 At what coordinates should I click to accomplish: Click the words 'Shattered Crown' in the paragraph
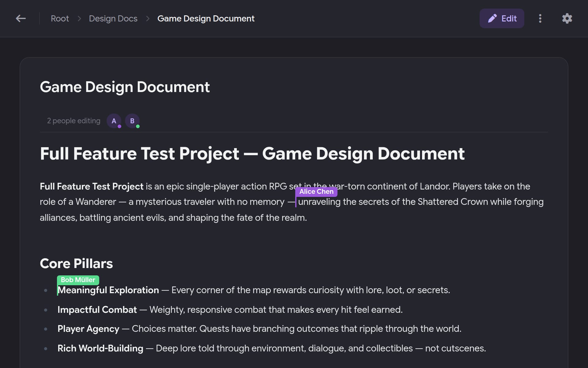453,202
